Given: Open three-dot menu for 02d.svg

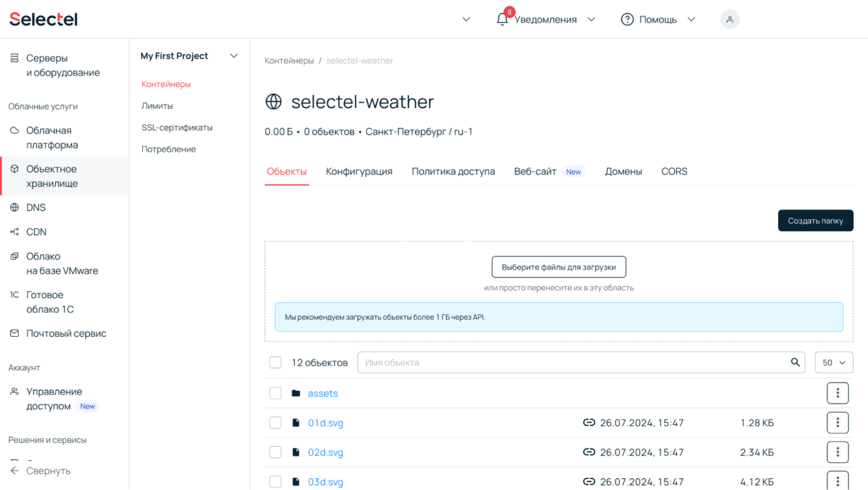Looking at the screenshot, I should point(837,452).
